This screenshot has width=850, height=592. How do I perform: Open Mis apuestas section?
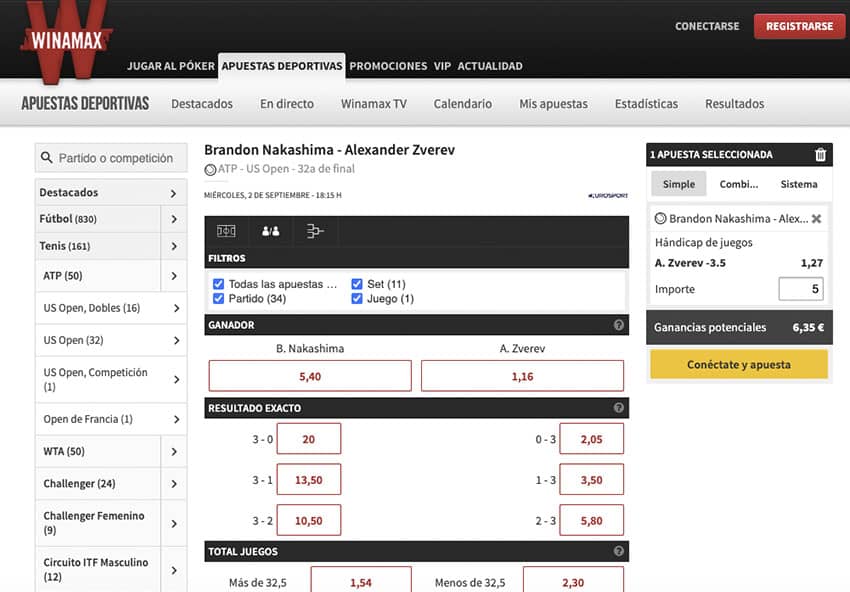pos(553,104)
